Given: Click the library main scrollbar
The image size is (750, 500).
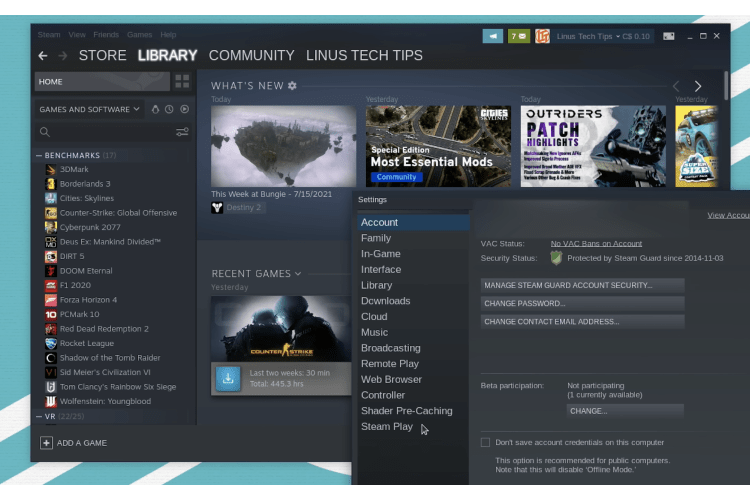Looking at the screenshot, I should (x=726, y=85).
